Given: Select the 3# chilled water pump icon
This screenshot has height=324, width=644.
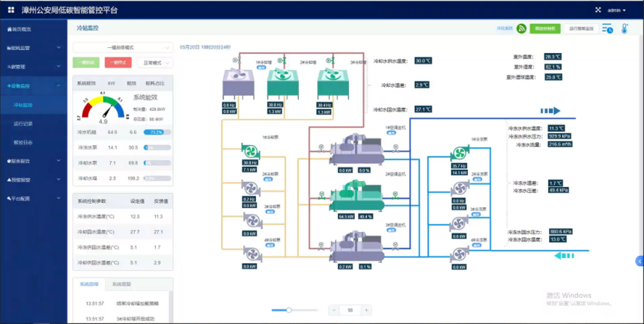Looking at the screenshot, I should click(460, 224).
